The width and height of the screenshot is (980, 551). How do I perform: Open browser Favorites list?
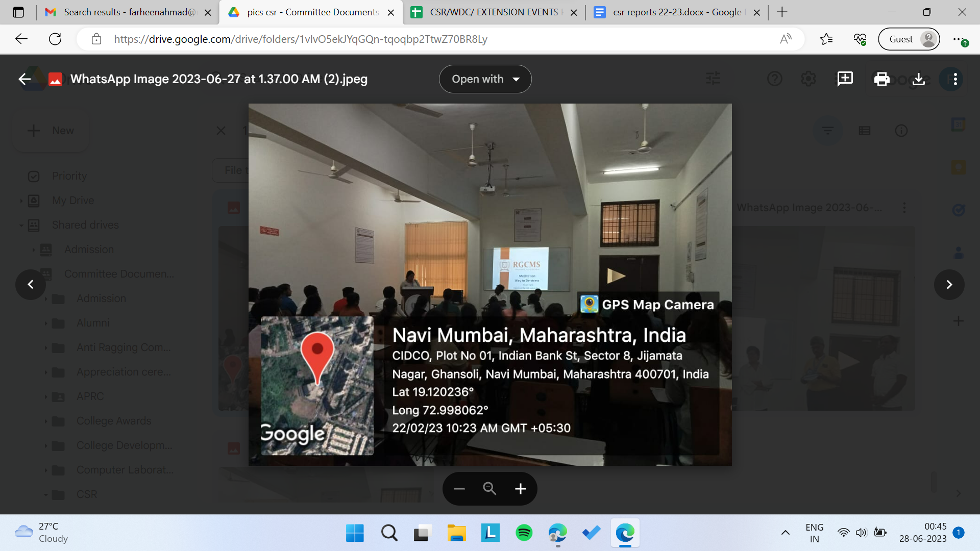pos(826,39)
